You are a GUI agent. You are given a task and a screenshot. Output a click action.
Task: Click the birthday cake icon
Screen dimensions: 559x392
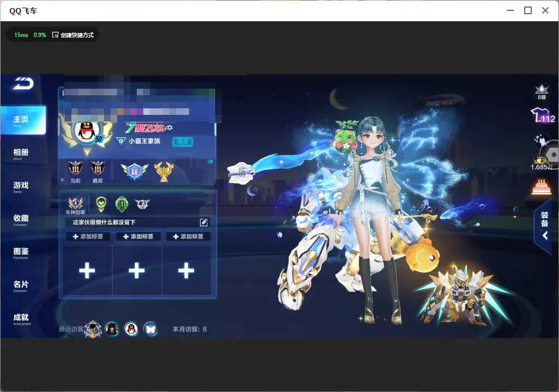pyautogui.click(x=542, y=187)
